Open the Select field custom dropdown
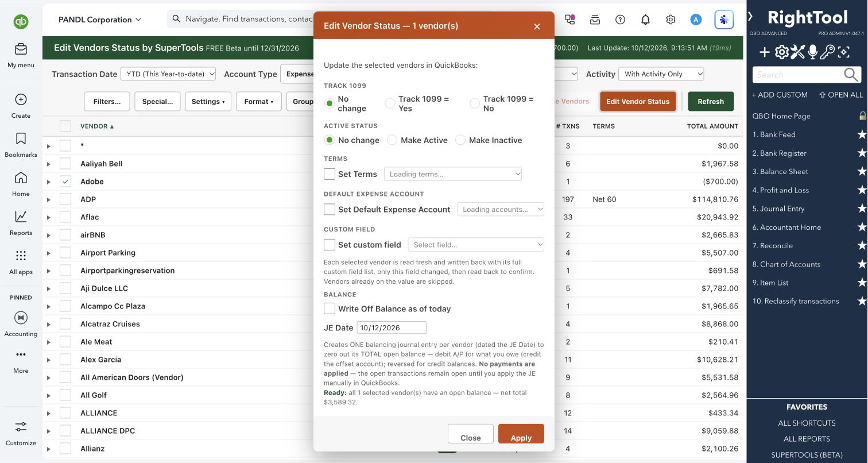This screenshot has width=868, height=463. [476, 245]
